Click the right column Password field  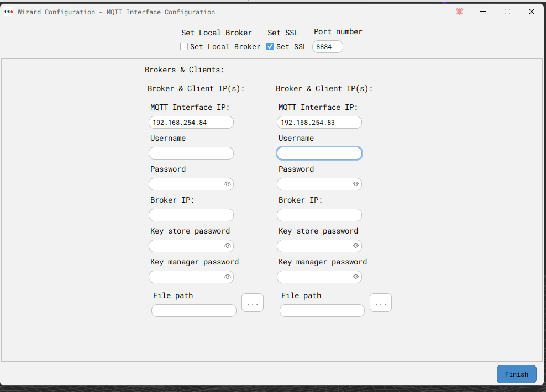(x=319, y=184)
